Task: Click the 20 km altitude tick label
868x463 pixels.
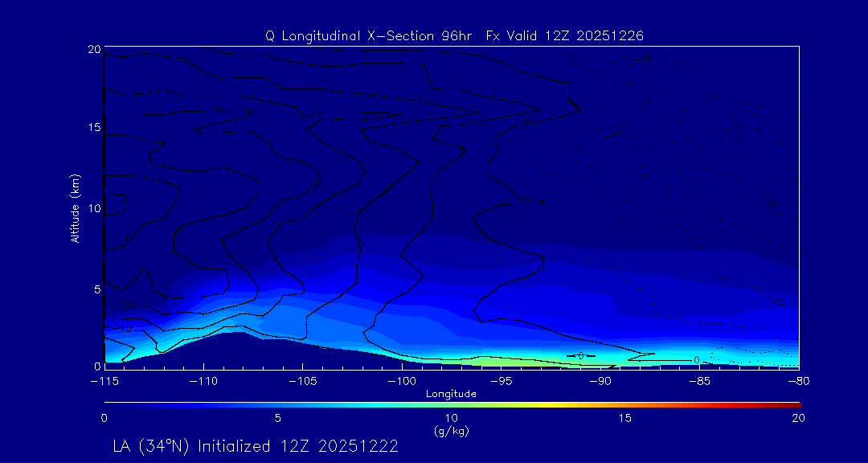Action: pos(92,49)
